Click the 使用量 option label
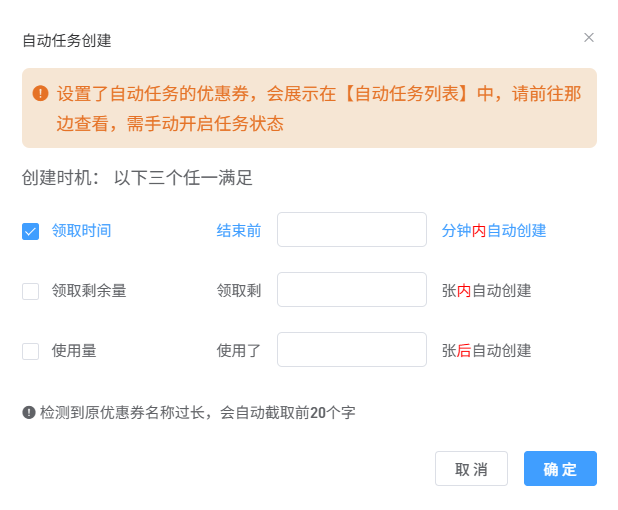Image resolution: width=618 pixels, height=510 pixels. 74,351
